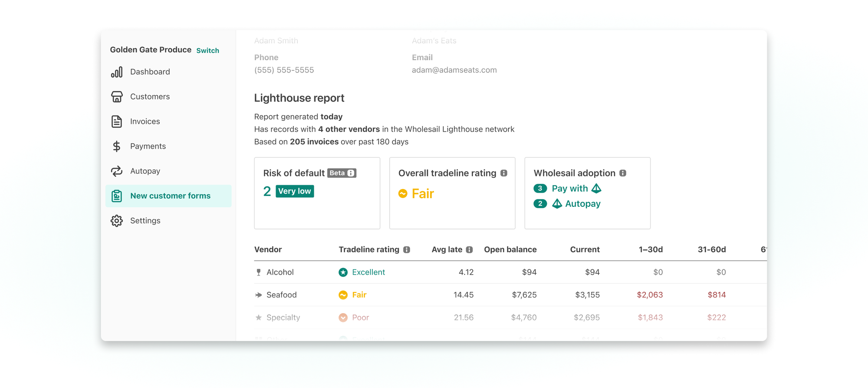
Task: Click the Invoices document icon
Action: click(116, 122)
